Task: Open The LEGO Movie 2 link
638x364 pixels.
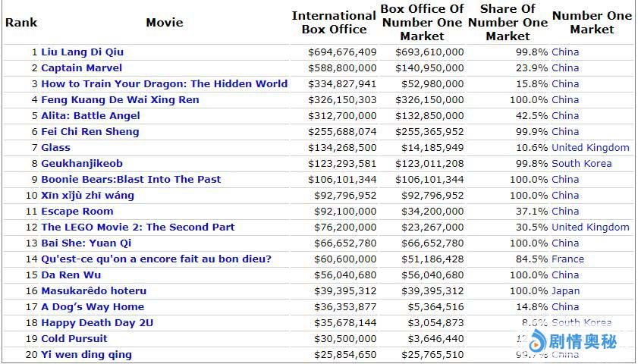Action: point(137,227)
